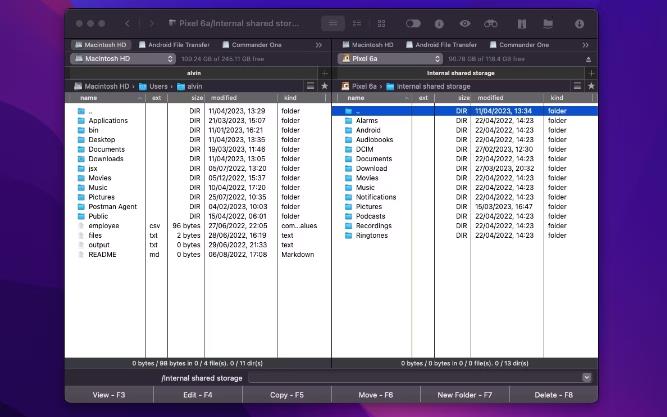
Task: Select the DCIM folder in the right pane
Action: tap(465, 149)
